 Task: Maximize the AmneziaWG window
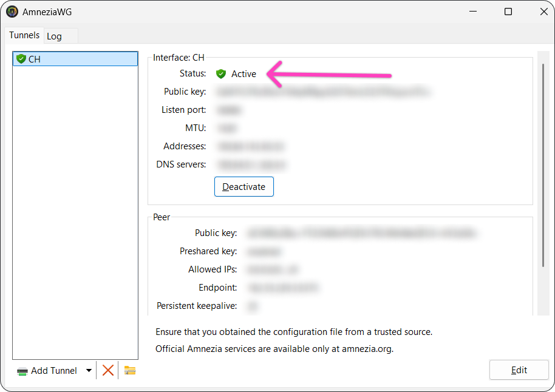508,12
